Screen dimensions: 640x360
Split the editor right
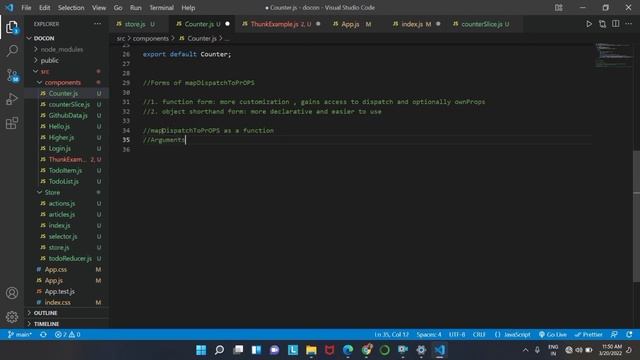coord(616,24)
